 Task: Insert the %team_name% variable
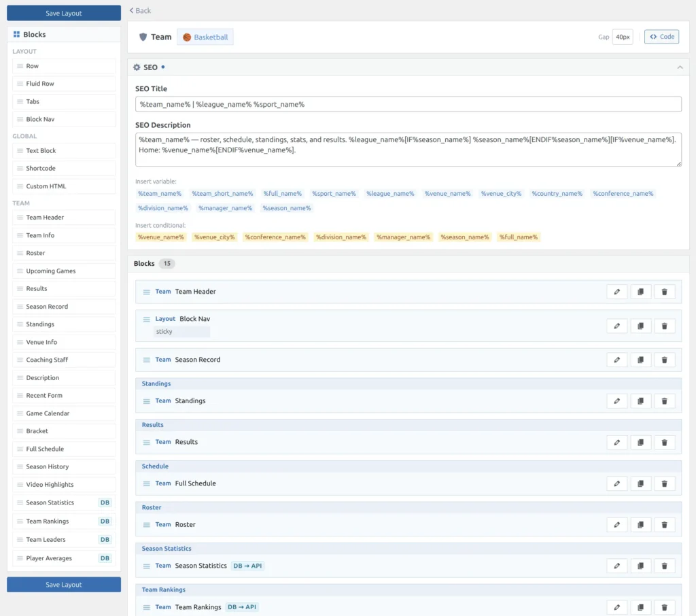pos(159,194)
